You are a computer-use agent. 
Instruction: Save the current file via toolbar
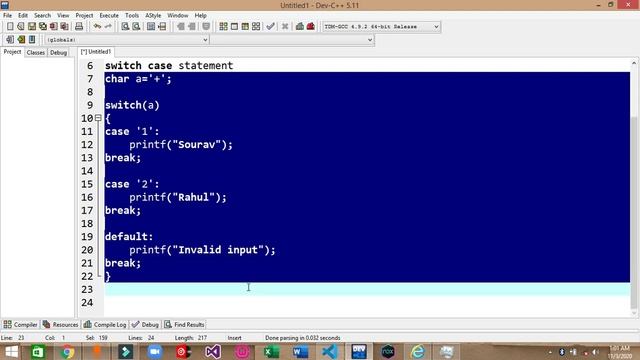click(x=32, y=27)
